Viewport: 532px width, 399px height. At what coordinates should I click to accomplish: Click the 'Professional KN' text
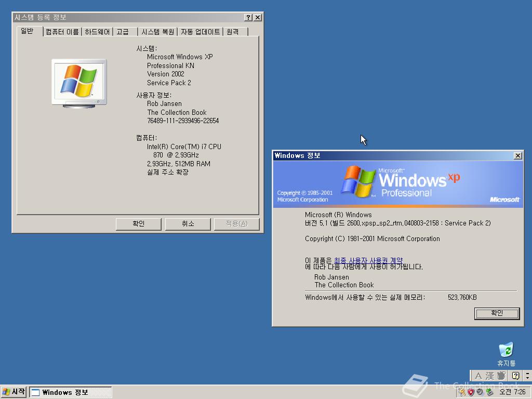(x=170, y=65)
